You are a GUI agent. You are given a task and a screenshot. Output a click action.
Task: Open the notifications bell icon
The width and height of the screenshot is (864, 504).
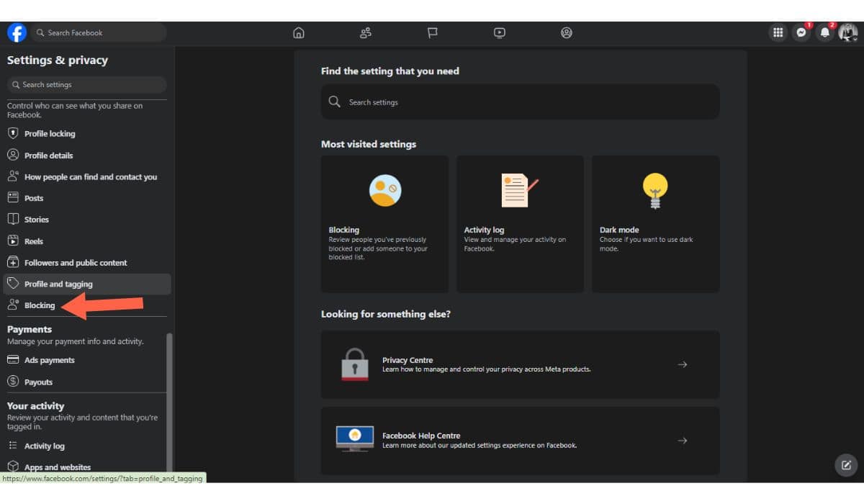point(825,32)
